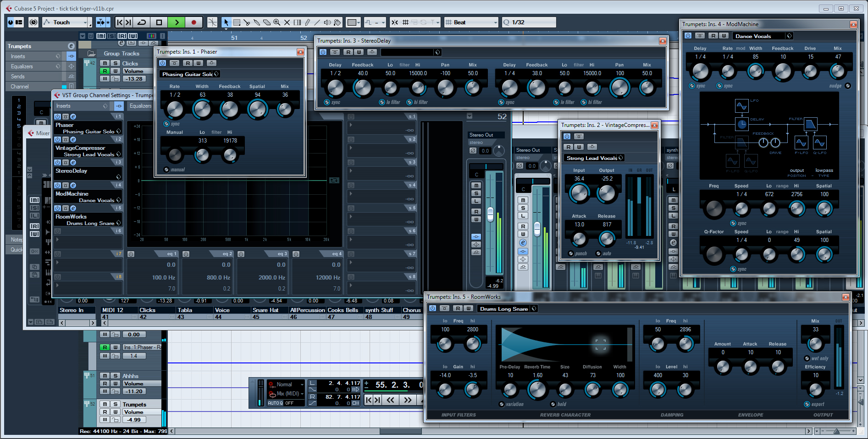Click the rewind button in transport panel
Viewport: 868px width, 439px height.
click(390, 400)
